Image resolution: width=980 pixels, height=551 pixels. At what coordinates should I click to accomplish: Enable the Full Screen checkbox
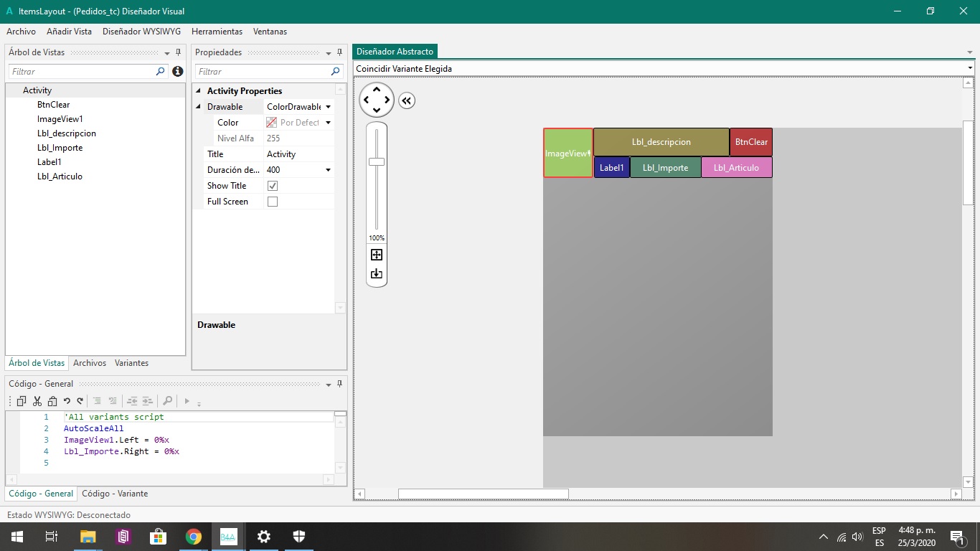tap(273, 202)
